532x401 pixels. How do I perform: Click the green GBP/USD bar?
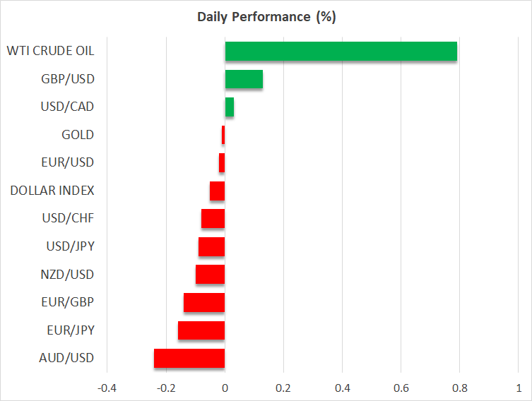(244, 79)
